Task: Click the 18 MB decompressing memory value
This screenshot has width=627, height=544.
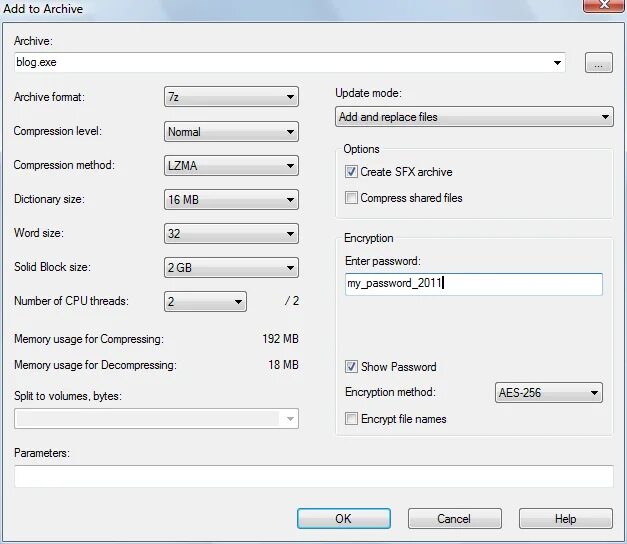Action: click(284, 365)
